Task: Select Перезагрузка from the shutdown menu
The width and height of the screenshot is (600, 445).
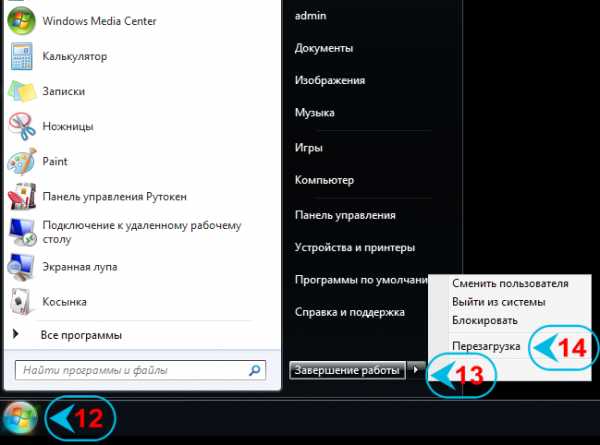Action: (486, 346)
